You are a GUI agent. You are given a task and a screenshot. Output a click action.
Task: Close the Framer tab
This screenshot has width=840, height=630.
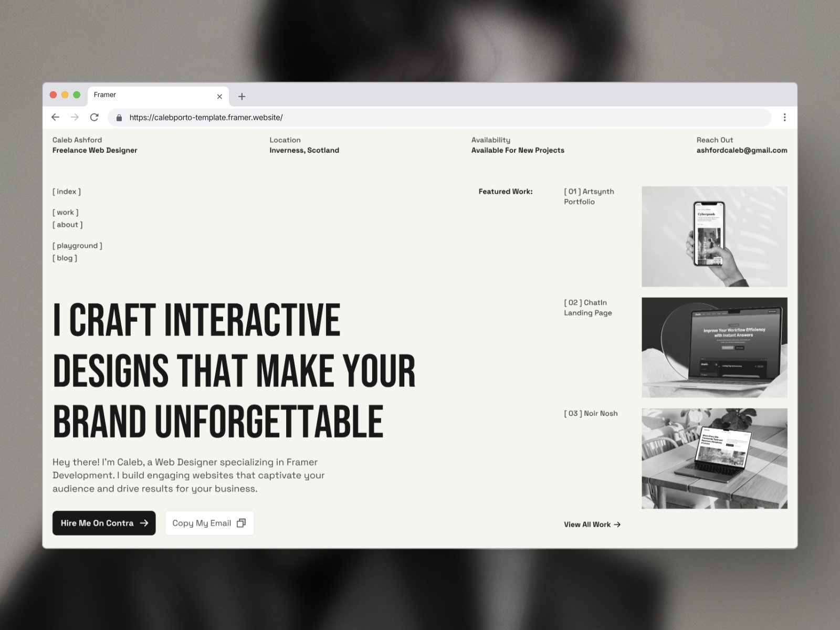coord(219,97)
